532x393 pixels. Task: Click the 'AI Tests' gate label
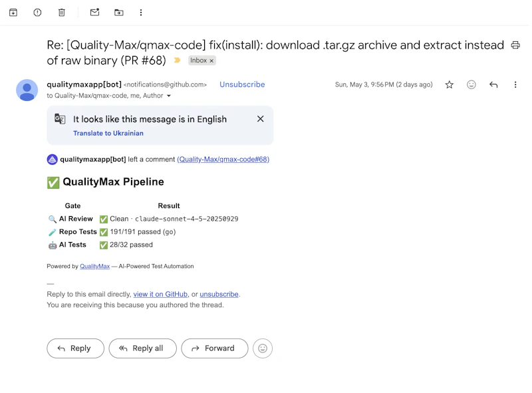point(72,245)
